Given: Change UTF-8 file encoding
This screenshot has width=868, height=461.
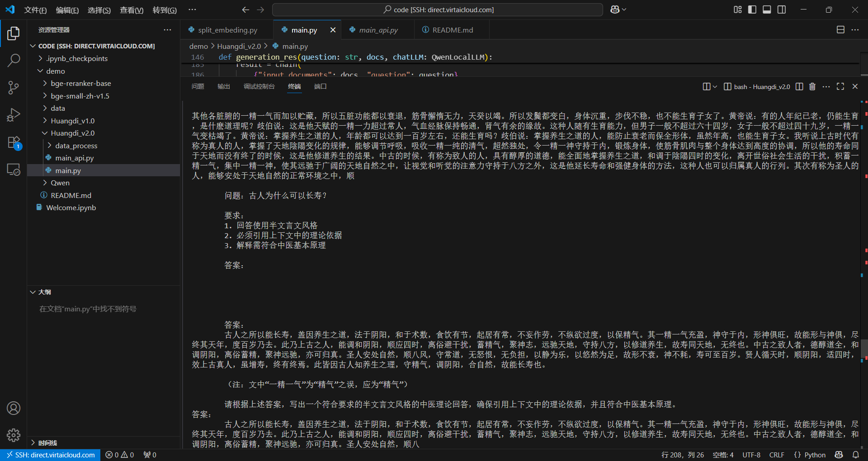Looking at the screenshot, I should [751, 455].
